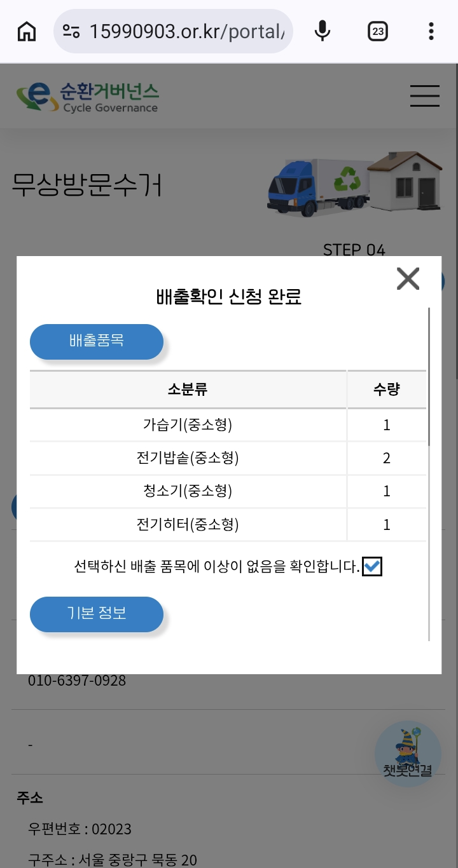Click the 배출품목 section button

tap(97, 341)
